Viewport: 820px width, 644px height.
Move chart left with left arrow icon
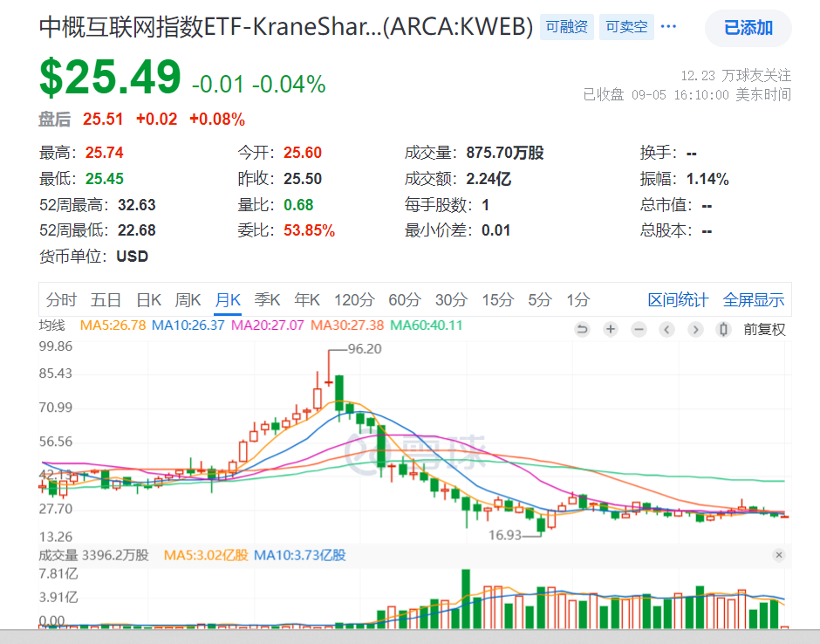click(x=666, y=329)
